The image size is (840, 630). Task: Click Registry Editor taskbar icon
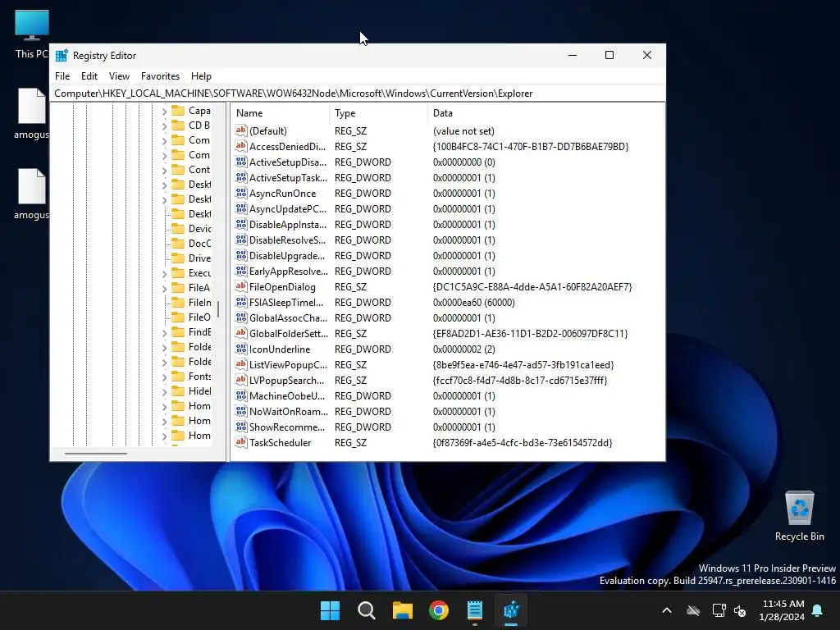pyautogui.click(x=511, y=610)
